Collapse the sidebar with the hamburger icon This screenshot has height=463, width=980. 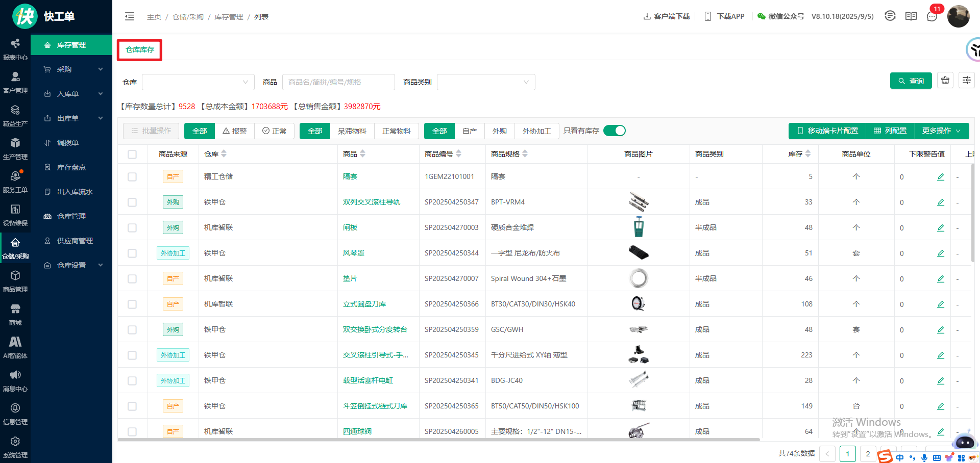coord(130,16)
